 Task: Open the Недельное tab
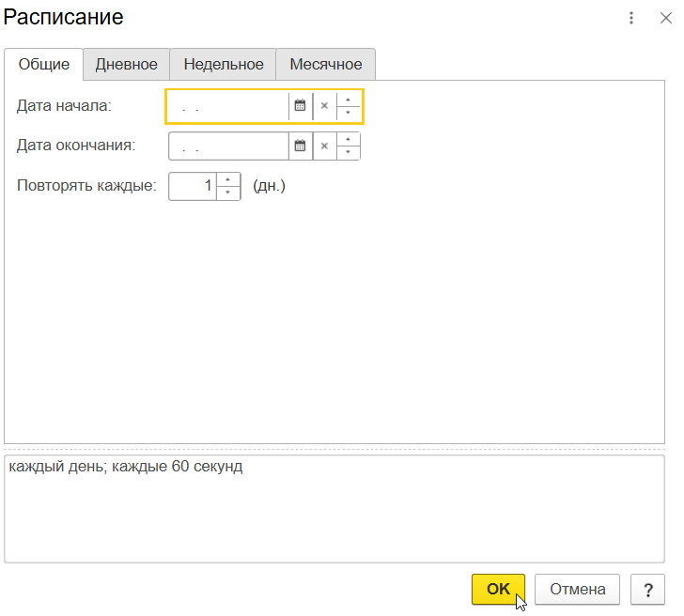click(x=224, y=64)
